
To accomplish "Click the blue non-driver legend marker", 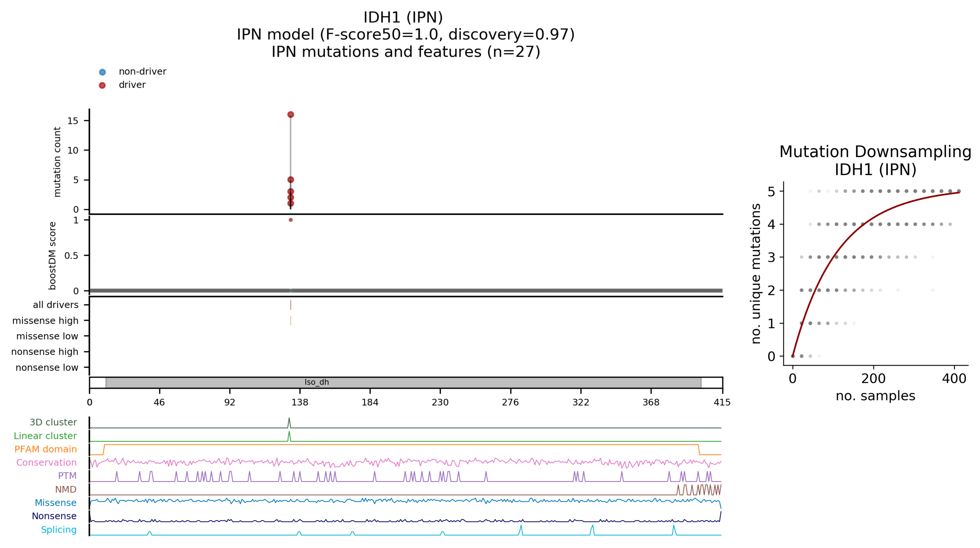I will (x=102, y=72).
